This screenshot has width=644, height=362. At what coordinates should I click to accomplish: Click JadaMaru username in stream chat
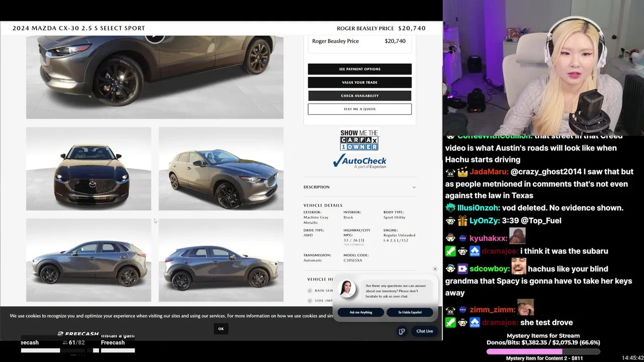pos(488,172)
